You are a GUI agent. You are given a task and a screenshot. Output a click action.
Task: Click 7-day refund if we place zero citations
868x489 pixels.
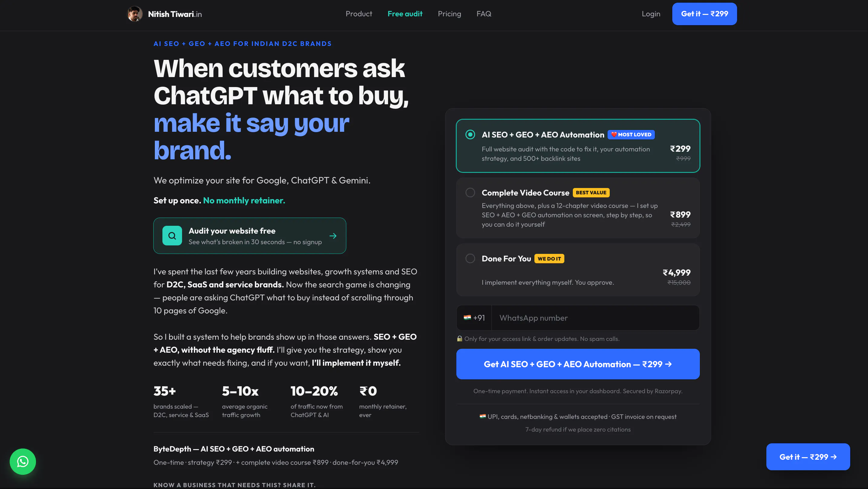tap(578, 429)
